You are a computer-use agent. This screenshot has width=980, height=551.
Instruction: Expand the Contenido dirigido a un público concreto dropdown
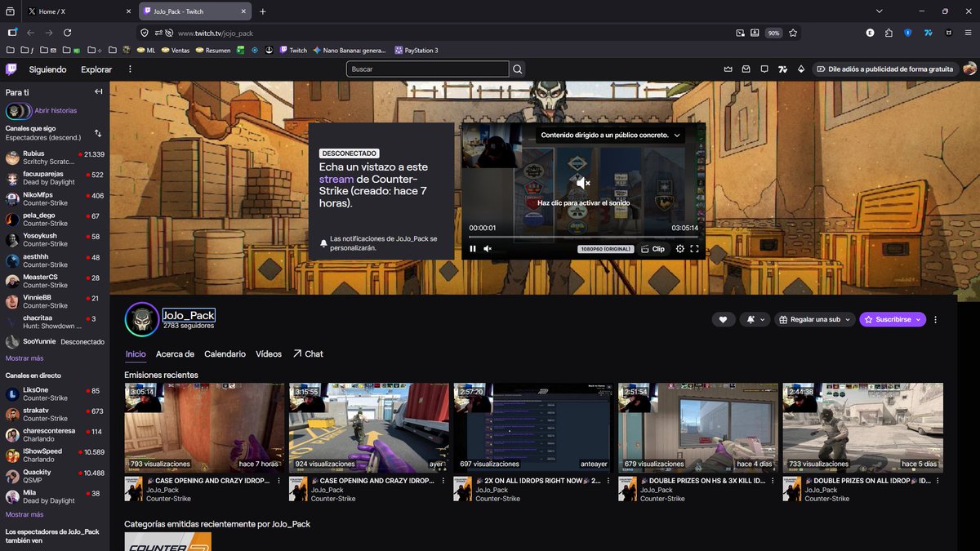tap(610, 136)
